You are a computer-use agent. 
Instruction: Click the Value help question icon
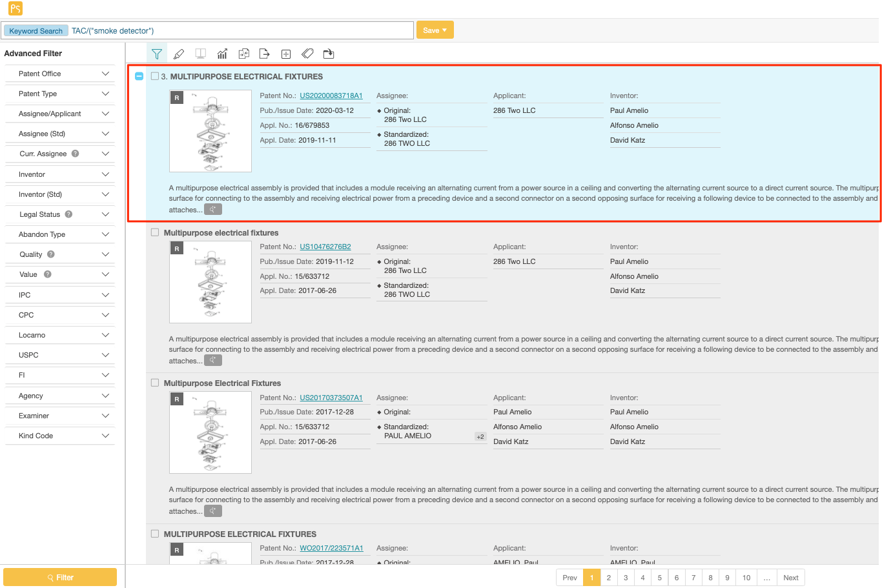pos(47,274)
